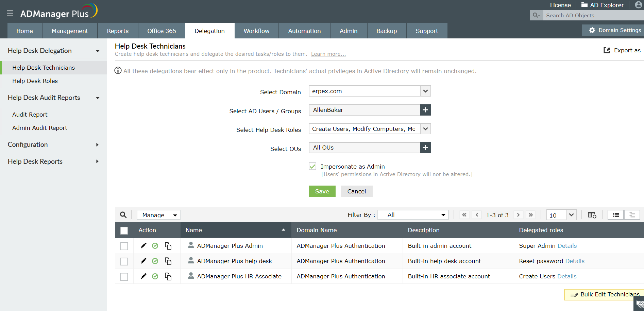This screenshot has width=644, height=311.
Task: Open the Filter By dropdown
Action: [413, 215]
